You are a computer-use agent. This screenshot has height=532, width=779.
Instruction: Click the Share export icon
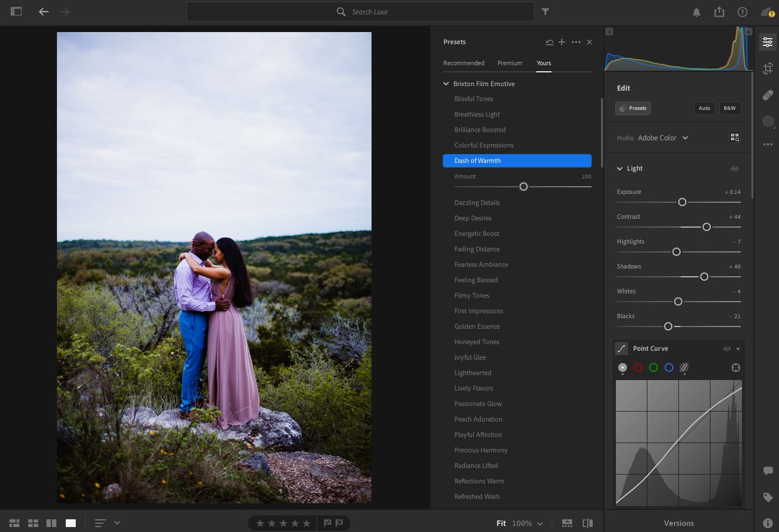pos(719,12)
